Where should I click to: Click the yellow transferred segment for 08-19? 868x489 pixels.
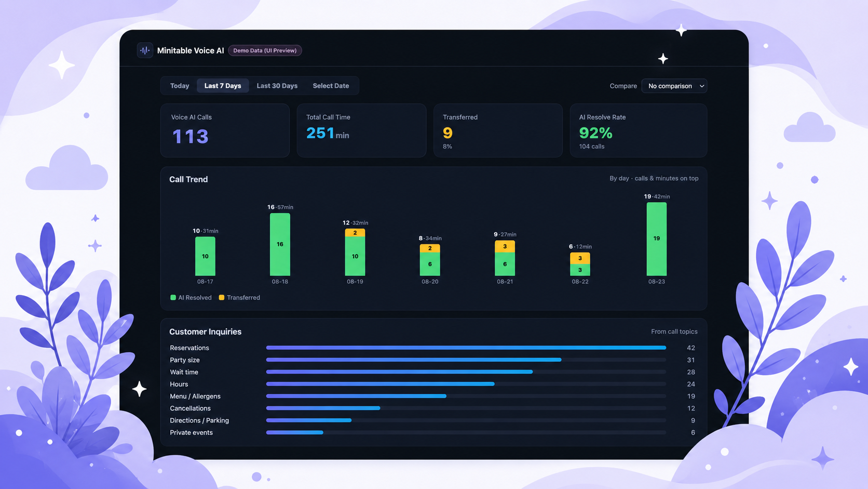pyautogui.click(x=355, y=233)
